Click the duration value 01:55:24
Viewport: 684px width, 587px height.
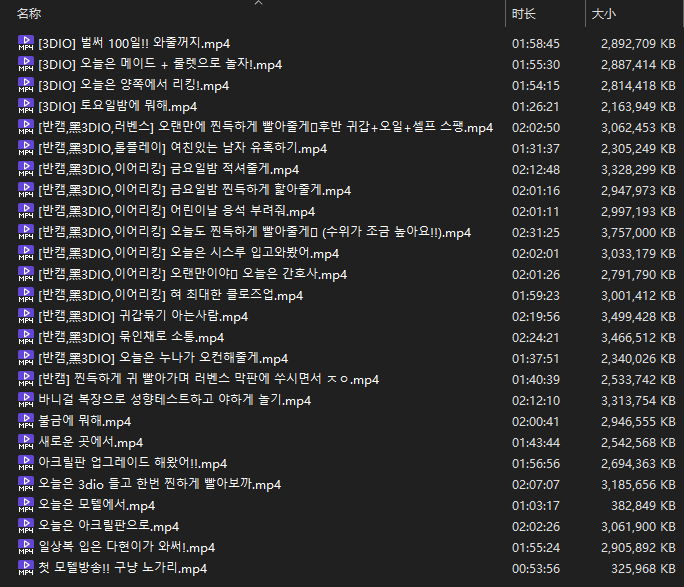pyautogui.click(x=536, y=547)
